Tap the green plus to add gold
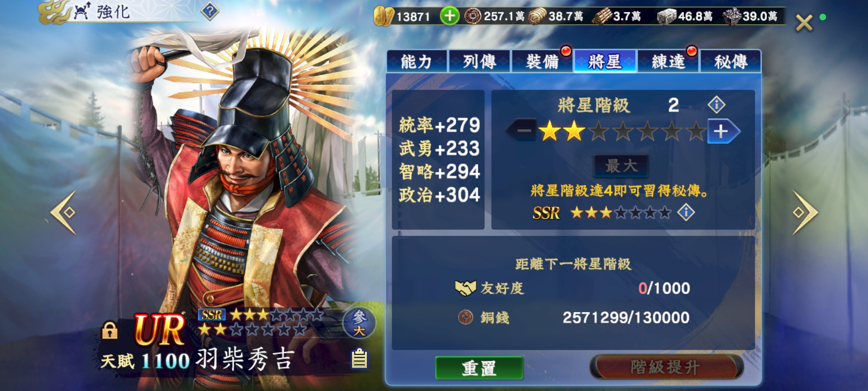This screenshot has height=391, width=868. click(450, 16)
